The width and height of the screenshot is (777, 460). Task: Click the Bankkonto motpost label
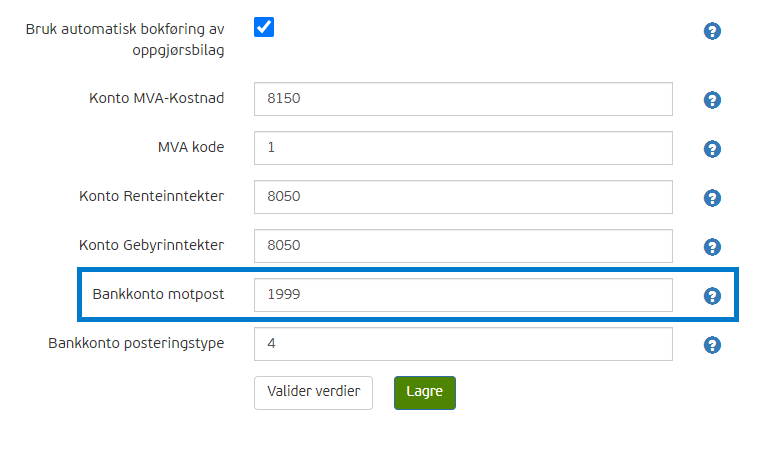(158, 294)
